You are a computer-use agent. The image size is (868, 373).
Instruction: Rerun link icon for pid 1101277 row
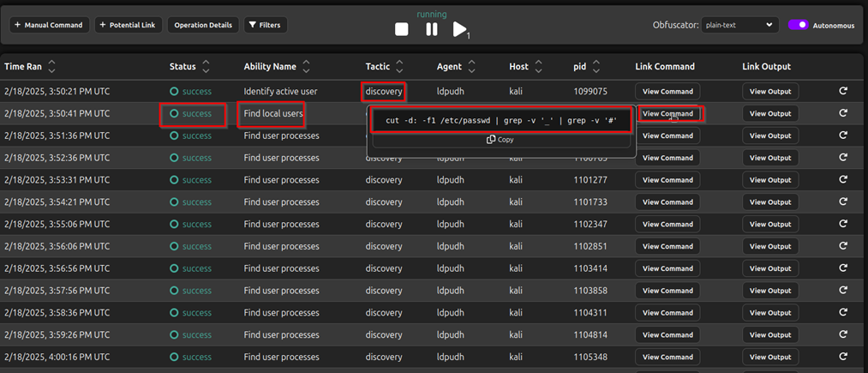click(843, 179)
